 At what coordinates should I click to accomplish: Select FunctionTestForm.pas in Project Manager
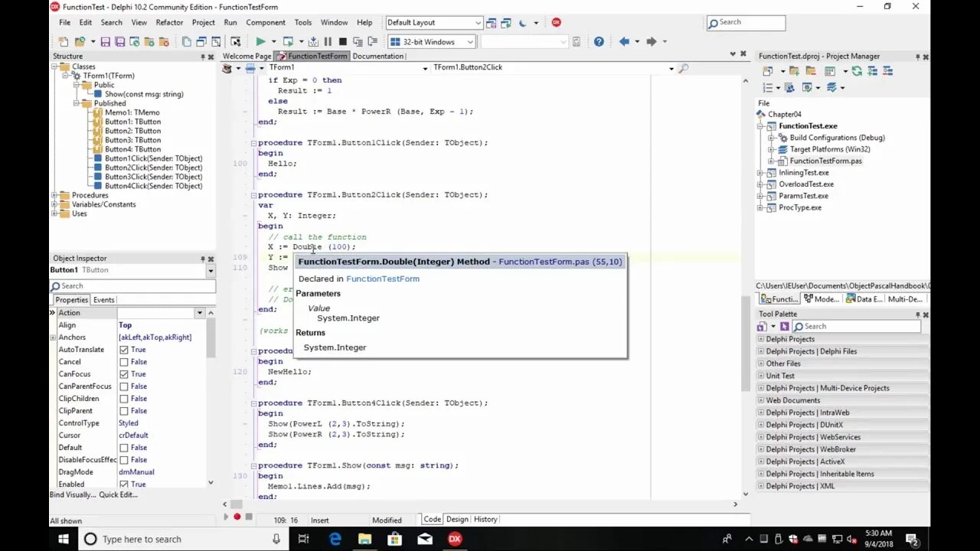point(825,161)
